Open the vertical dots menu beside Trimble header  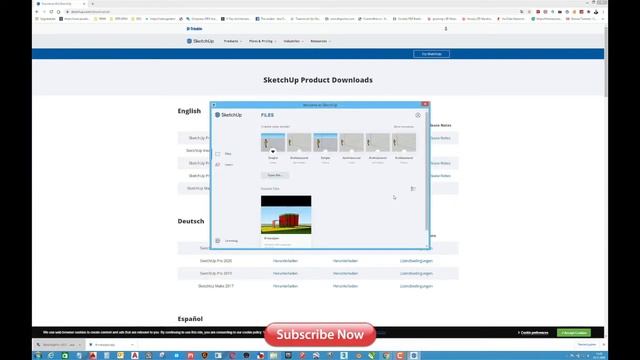[446, 29]
